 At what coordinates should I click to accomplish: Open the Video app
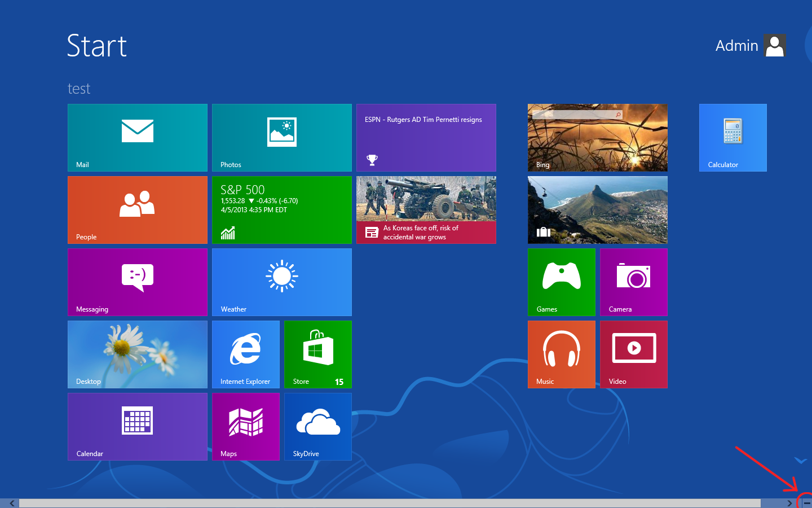click(x=633, y=354)
